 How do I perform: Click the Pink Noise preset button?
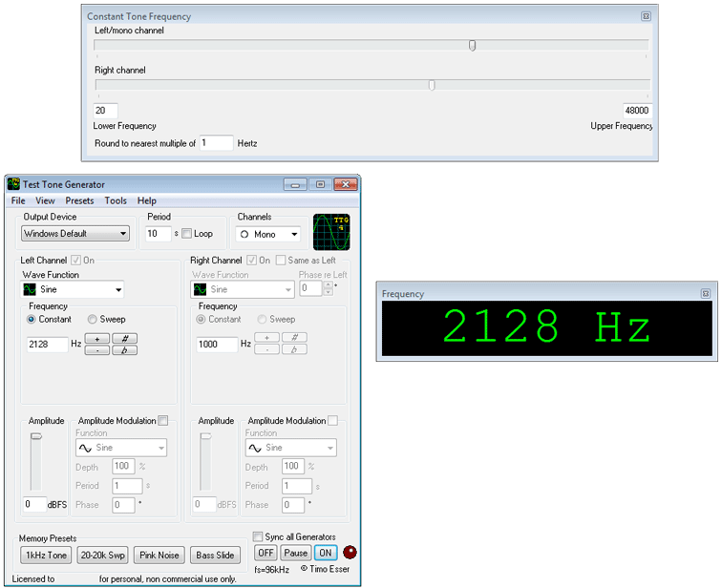pyautogui.click(x=159, y=555)
